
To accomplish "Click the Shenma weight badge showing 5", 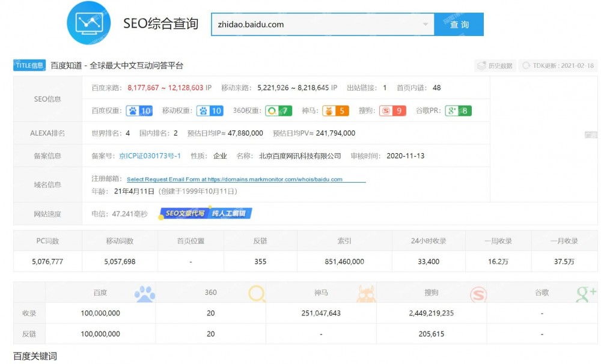I will point(335,111).
